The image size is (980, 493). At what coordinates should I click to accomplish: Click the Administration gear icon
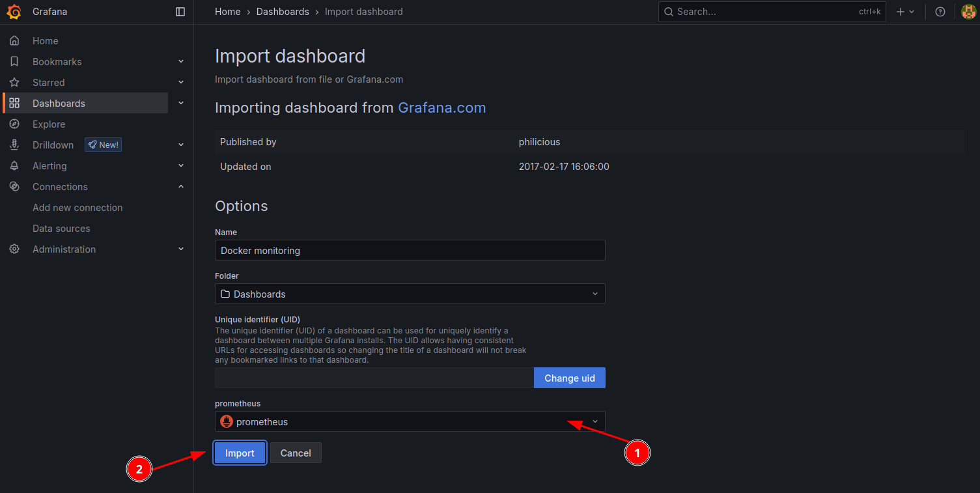14,249
